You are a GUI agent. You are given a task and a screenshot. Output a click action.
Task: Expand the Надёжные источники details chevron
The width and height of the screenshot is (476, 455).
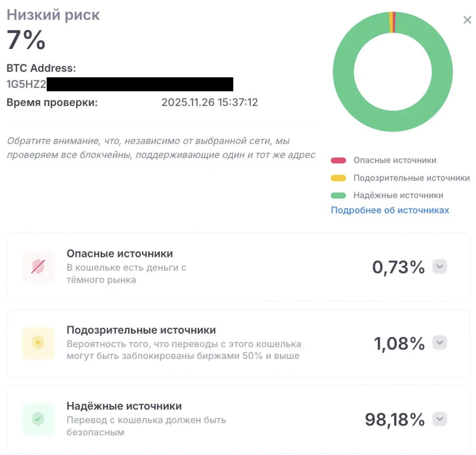440,419
